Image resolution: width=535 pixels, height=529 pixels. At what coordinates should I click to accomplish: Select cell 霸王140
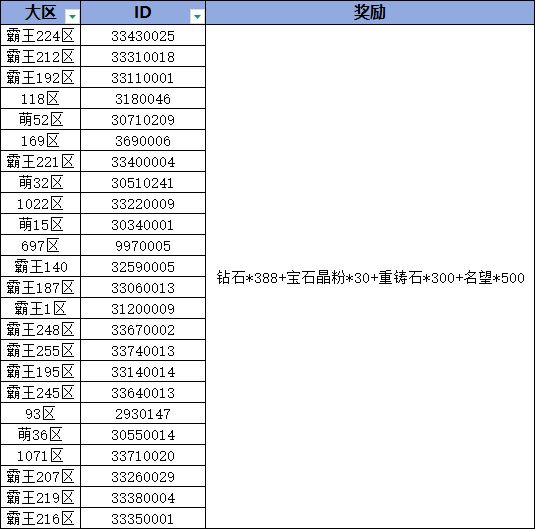click(41, 266)
